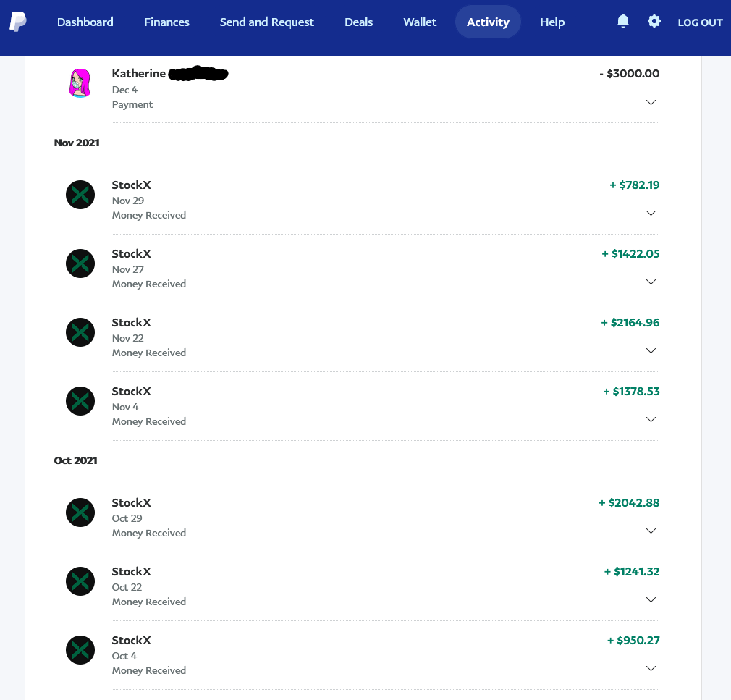
Task: Go to the Dashboard tab
Action: [x=85, y=22]
